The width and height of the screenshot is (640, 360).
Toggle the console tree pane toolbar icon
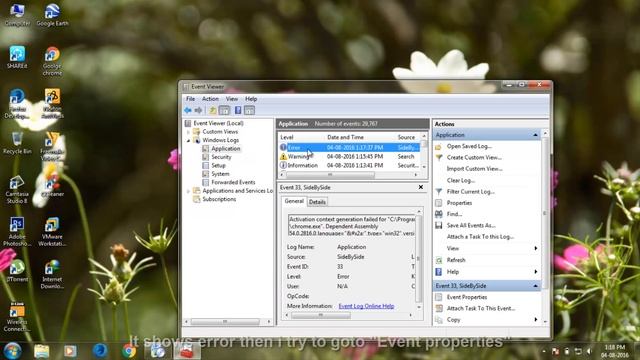pos(224,110)
